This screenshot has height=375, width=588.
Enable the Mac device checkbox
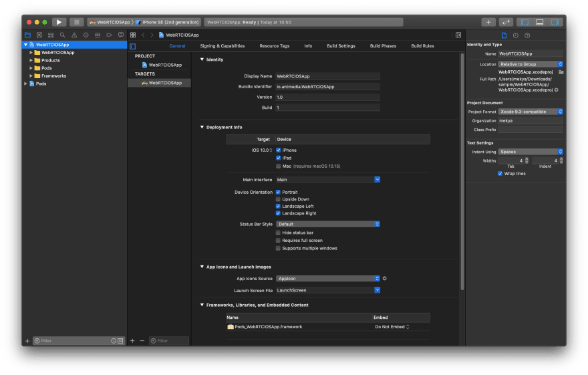coord(278,166)
